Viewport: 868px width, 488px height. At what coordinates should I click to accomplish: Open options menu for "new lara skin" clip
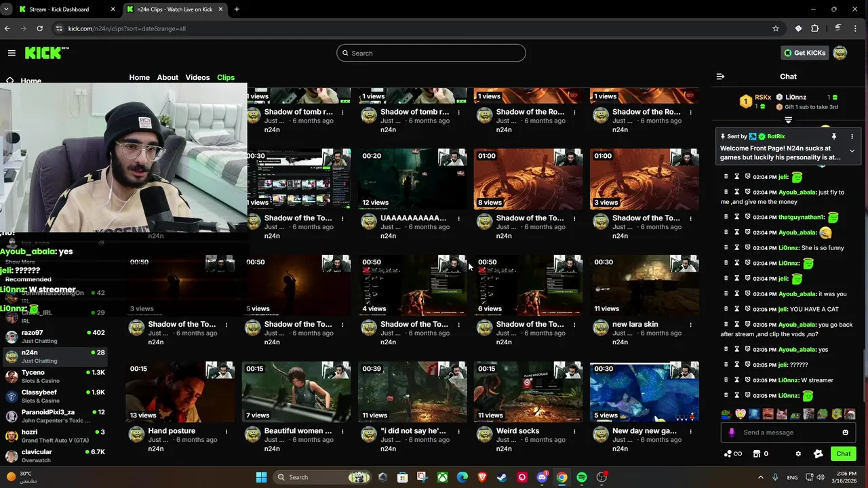691,325
